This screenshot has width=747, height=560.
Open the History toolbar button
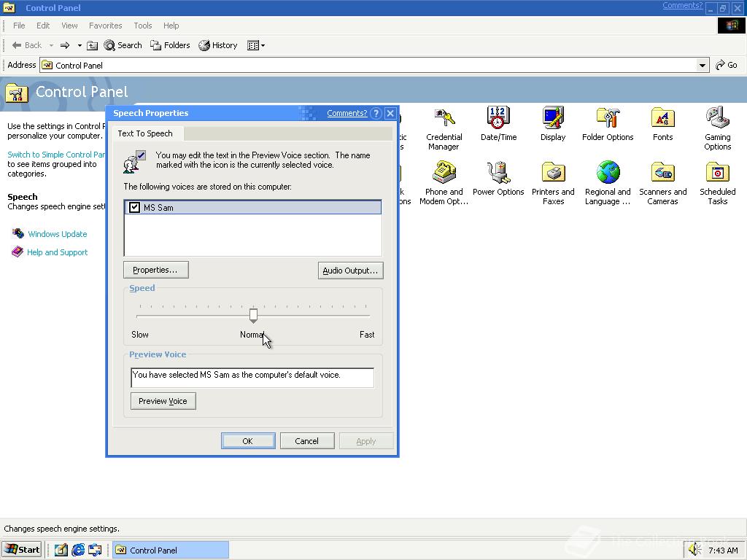(218, 45)
